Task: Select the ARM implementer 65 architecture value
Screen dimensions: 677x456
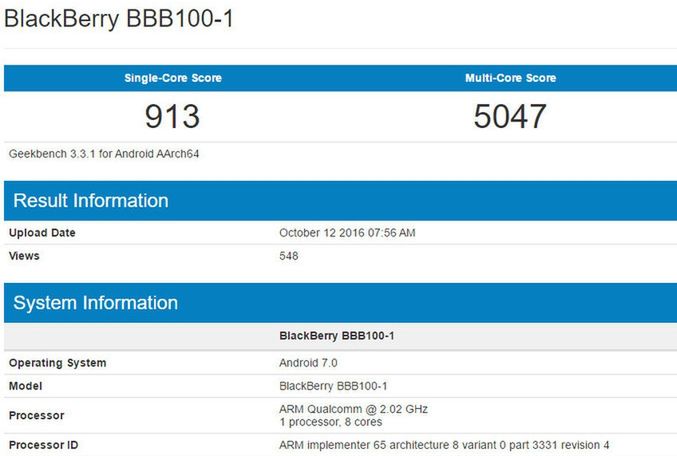Action: coord(444,445)
